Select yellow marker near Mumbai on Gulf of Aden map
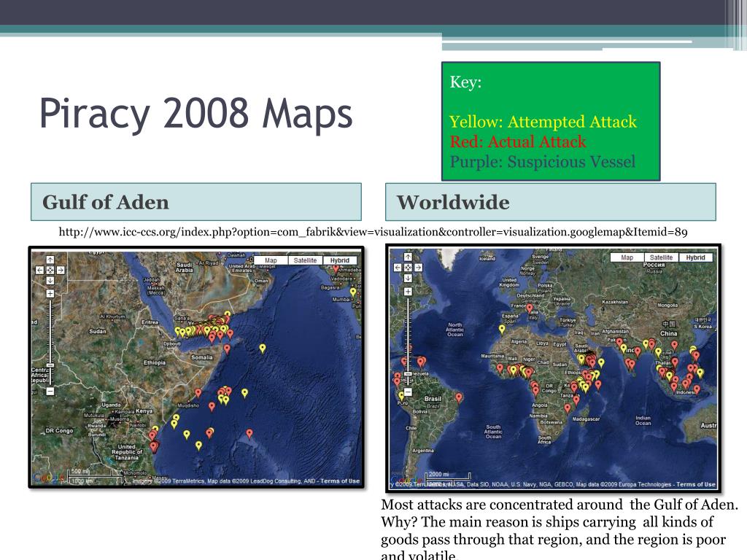This screenshot has height=560, width=747. [x=353, y=292]
